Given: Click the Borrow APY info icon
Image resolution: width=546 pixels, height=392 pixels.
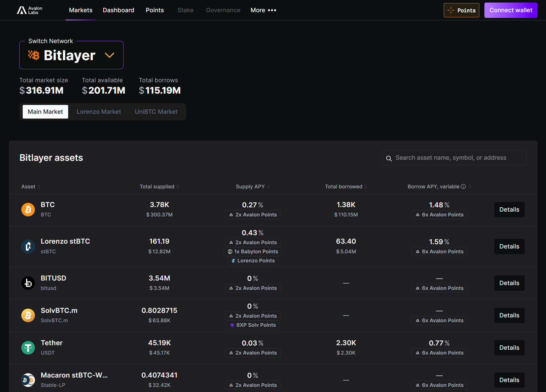Looking at the screenshot, I should (x=463, y=187).
